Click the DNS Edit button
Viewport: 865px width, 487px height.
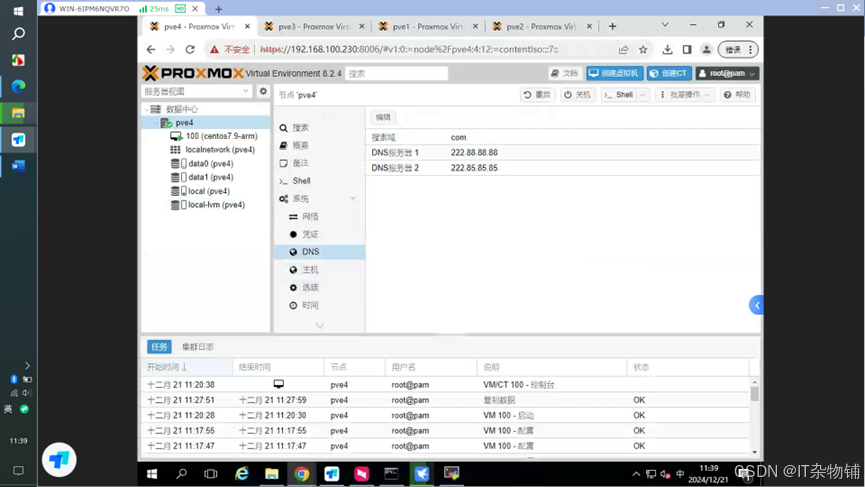[383, 117]
